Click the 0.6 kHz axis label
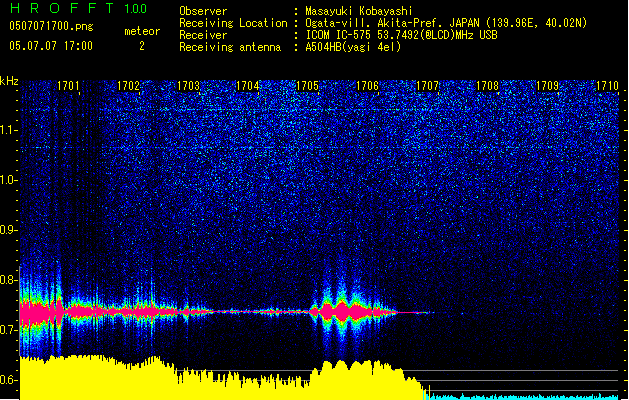The image size is (629, 400). pyautogui.click(x=9, y=380)
